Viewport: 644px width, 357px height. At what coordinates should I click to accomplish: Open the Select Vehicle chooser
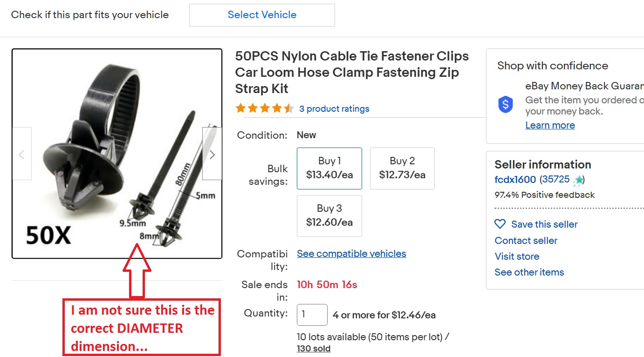pos(262,15)
